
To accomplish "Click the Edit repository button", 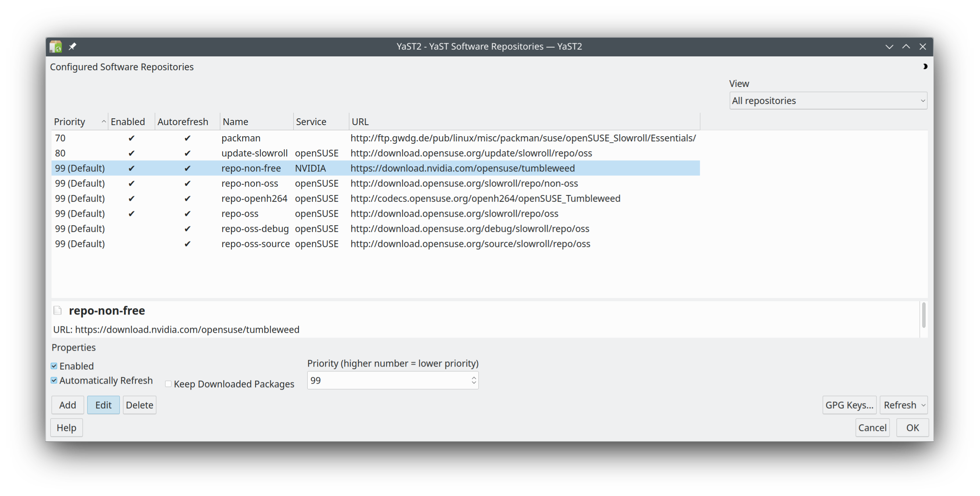I will [103, 405].
